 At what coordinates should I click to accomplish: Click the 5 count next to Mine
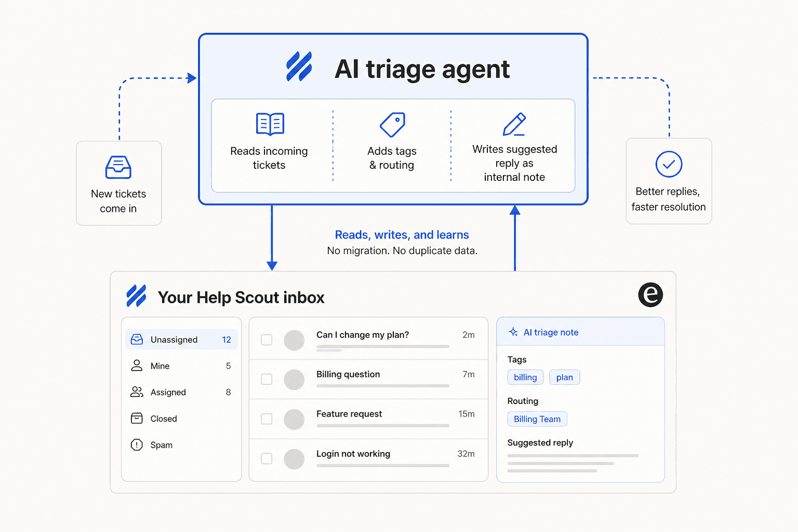[229, 366]
